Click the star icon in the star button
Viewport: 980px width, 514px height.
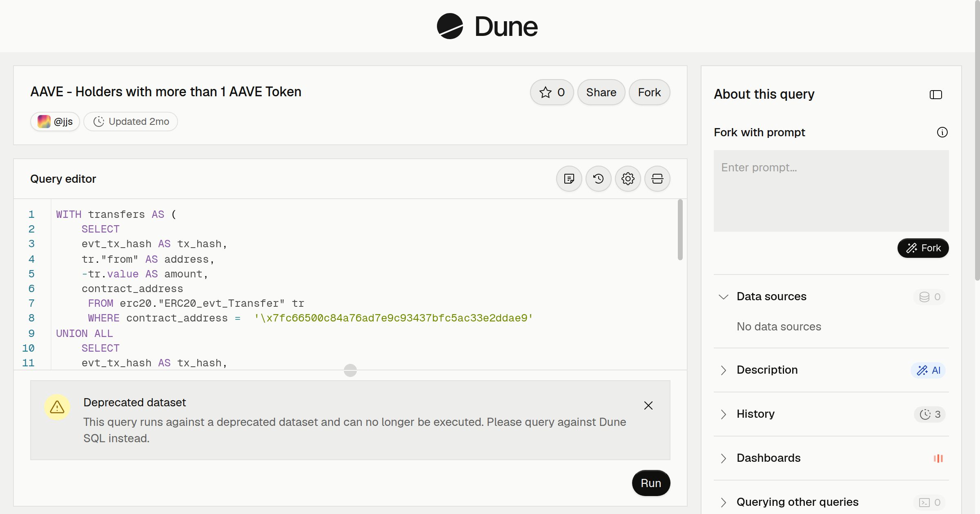[x=545, y=93]
